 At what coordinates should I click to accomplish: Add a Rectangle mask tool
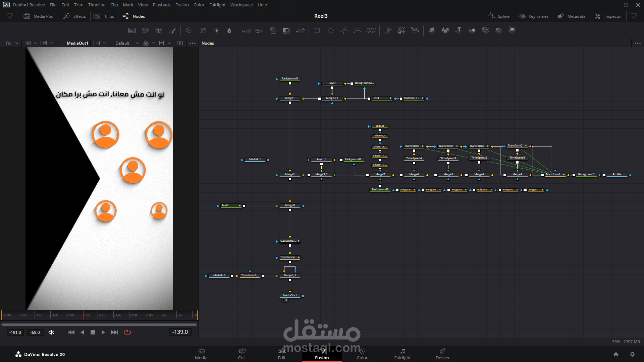(317, 31)
